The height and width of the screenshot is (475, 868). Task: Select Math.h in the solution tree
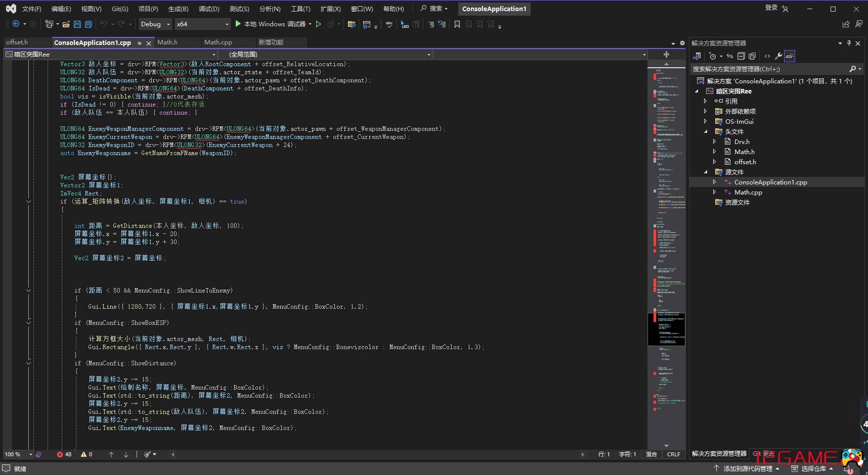pos(744,152)
